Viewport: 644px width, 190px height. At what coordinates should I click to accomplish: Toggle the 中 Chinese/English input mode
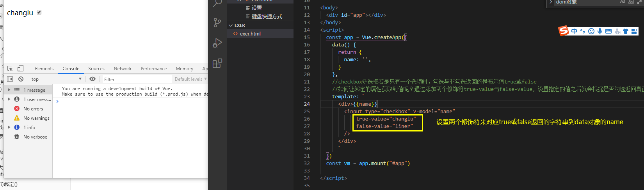click(574, 31)
